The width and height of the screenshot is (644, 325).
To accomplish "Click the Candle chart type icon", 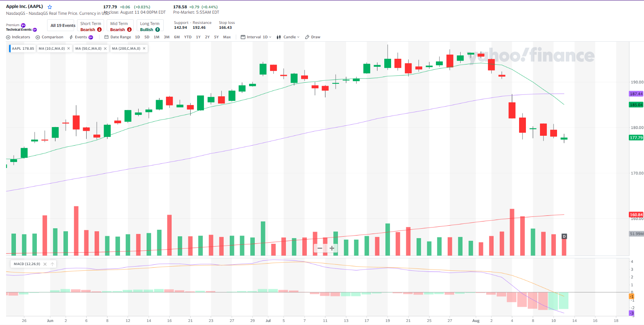I will [279, 37].
